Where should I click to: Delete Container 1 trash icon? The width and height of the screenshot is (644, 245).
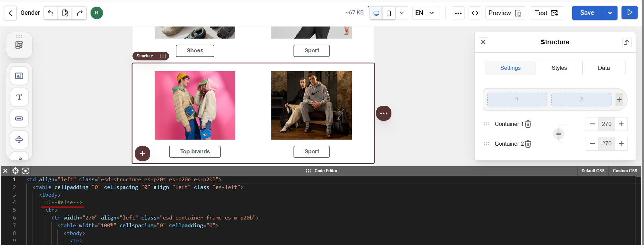click(528, 124)
